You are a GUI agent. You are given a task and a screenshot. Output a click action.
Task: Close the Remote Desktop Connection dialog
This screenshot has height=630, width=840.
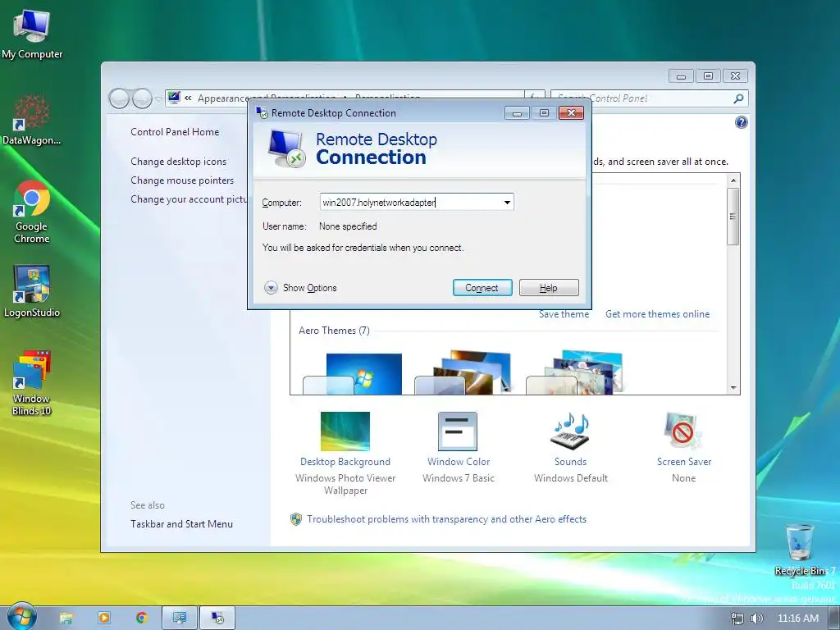[x=571, y=112]
